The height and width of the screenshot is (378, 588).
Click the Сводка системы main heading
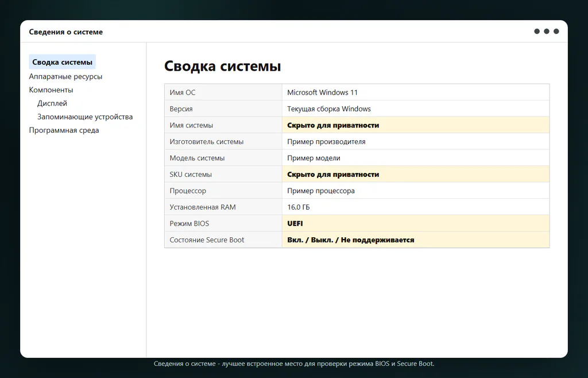[x=222, y=66]
